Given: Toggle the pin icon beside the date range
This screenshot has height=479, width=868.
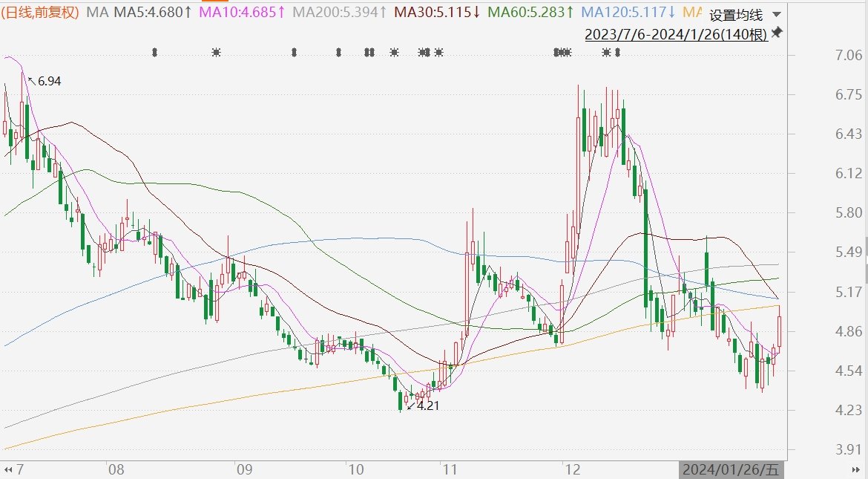Looking at the screenshot, I should 777,32.
